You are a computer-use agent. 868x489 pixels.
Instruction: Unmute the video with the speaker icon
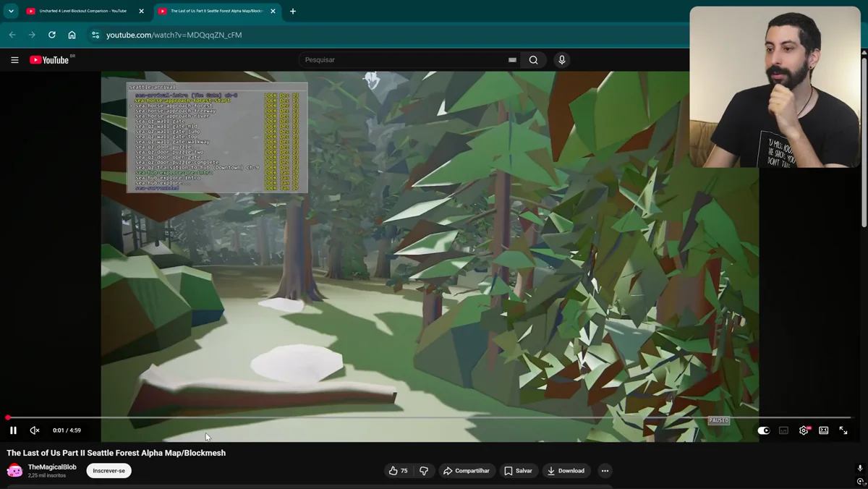[x=34, y=430]
